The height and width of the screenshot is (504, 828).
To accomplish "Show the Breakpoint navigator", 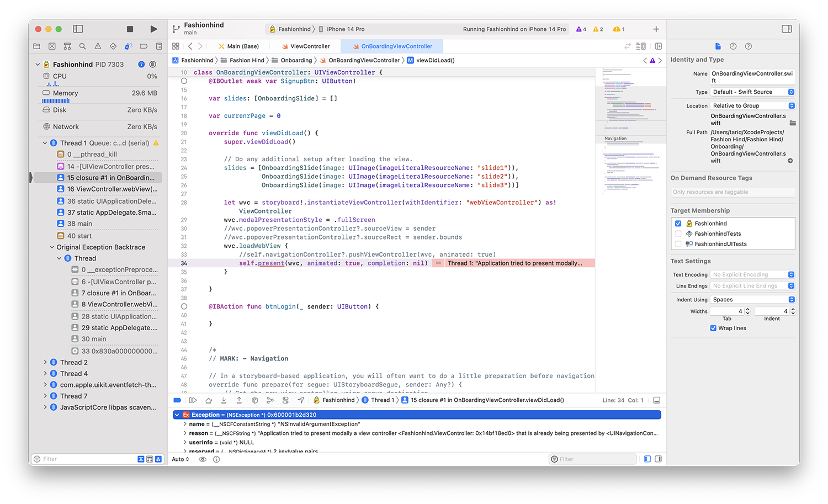I will coord(144,46).
